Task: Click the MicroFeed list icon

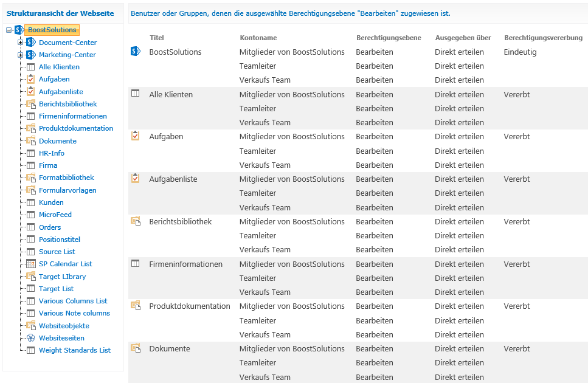Action: (x=31, y=215)
